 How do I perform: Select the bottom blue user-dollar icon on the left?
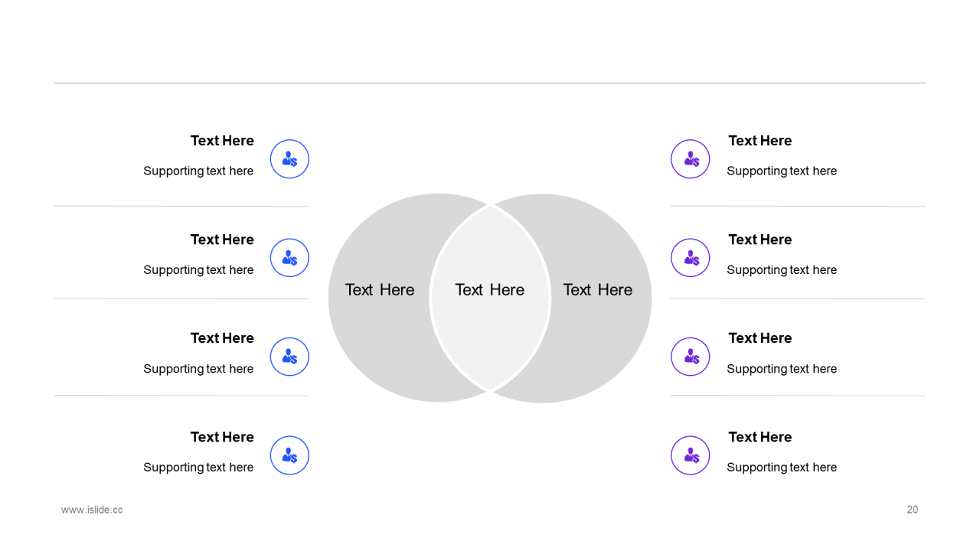pos(289,455)
